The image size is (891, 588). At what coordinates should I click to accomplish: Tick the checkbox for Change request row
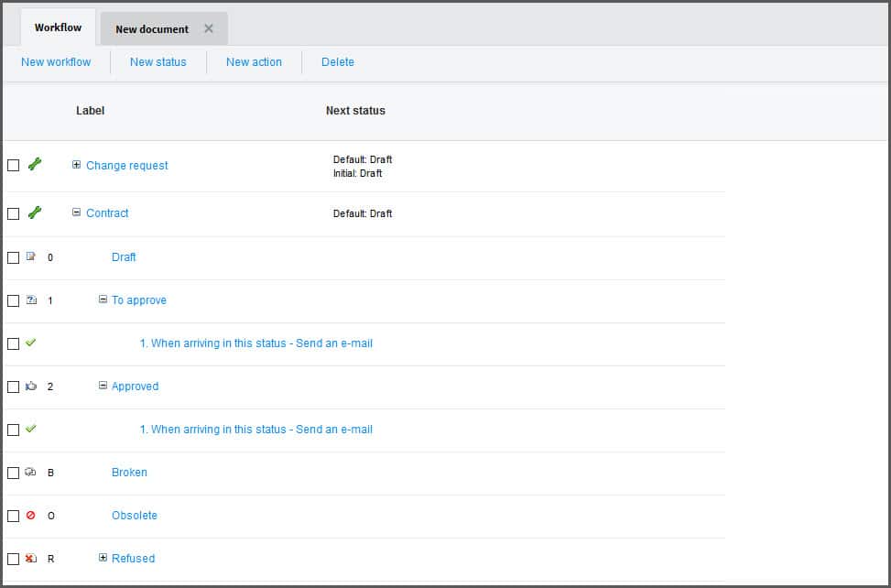point(13,166)
